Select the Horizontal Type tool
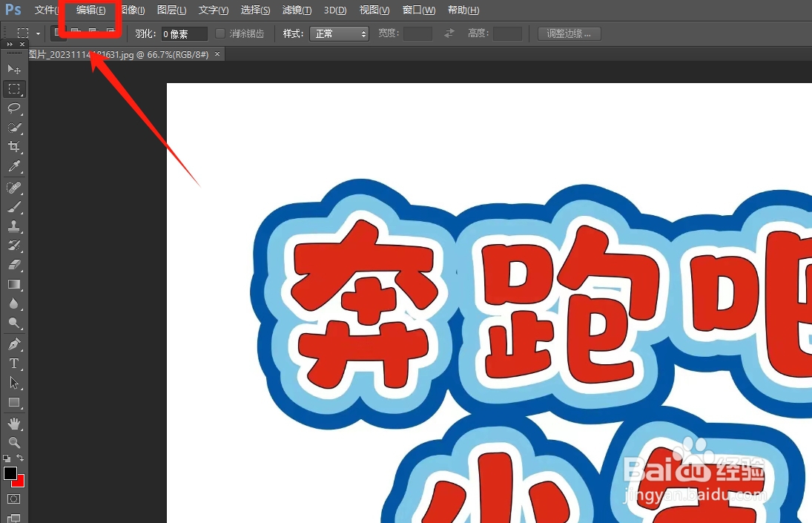This screenshot has height=523, width=812. pos(14,364)
